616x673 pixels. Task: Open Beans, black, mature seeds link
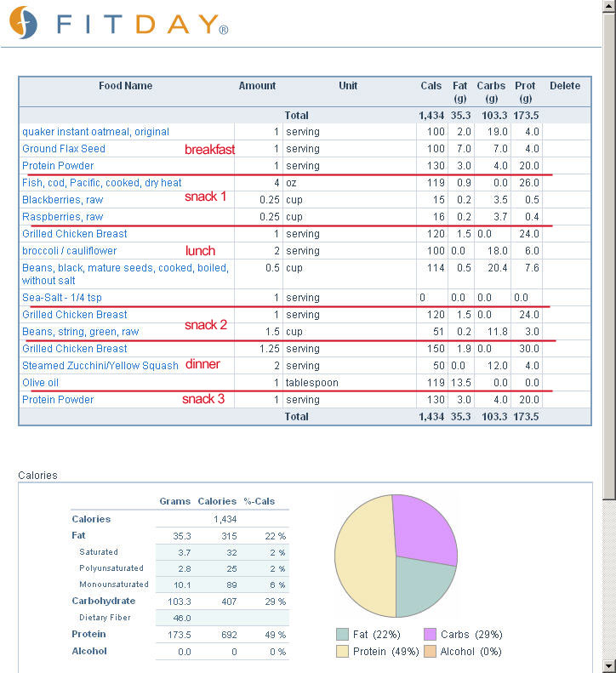coord(125,274)
